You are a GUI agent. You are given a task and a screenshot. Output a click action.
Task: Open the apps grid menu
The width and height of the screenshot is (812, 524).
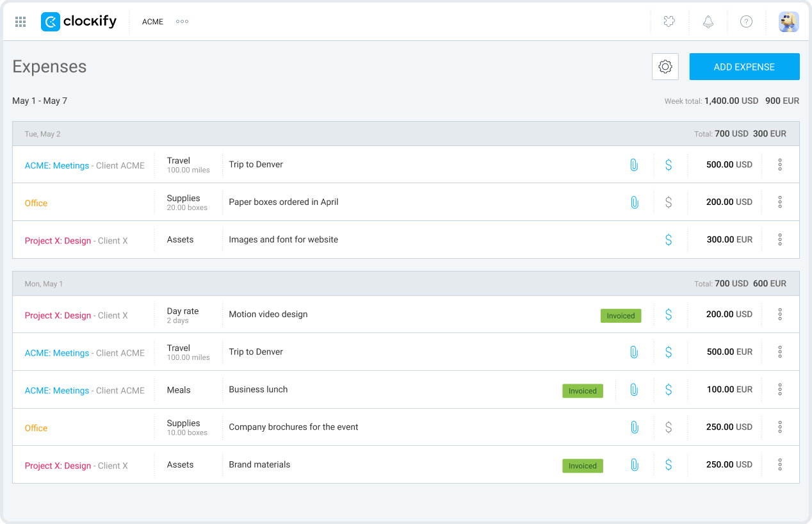coord(20,22)
